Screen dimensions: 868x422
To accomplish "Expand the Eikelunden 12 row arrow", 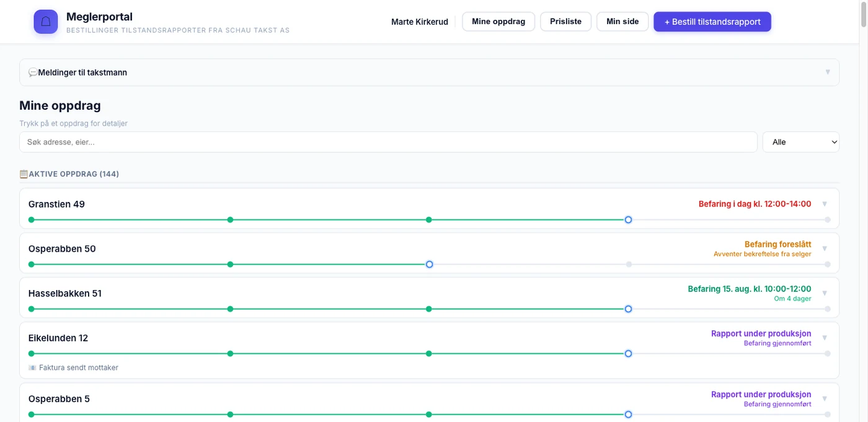I will (x=825, y=338).
